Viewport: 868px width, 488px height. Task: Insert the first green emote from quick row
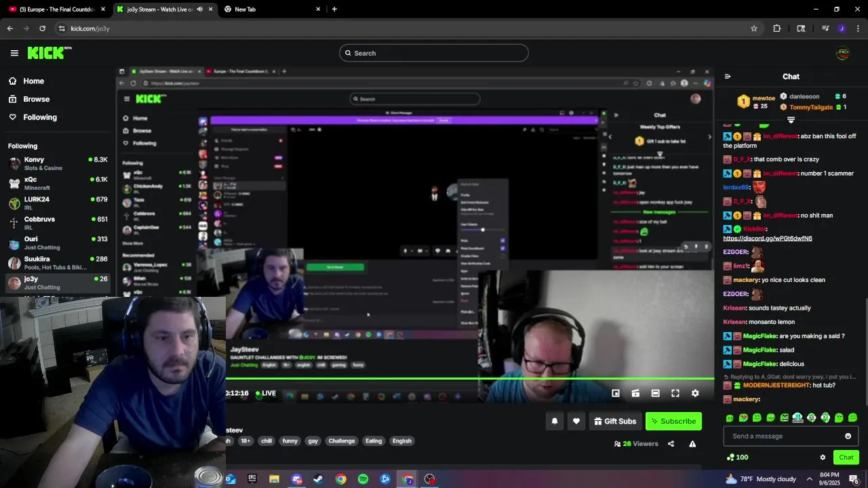730,418
